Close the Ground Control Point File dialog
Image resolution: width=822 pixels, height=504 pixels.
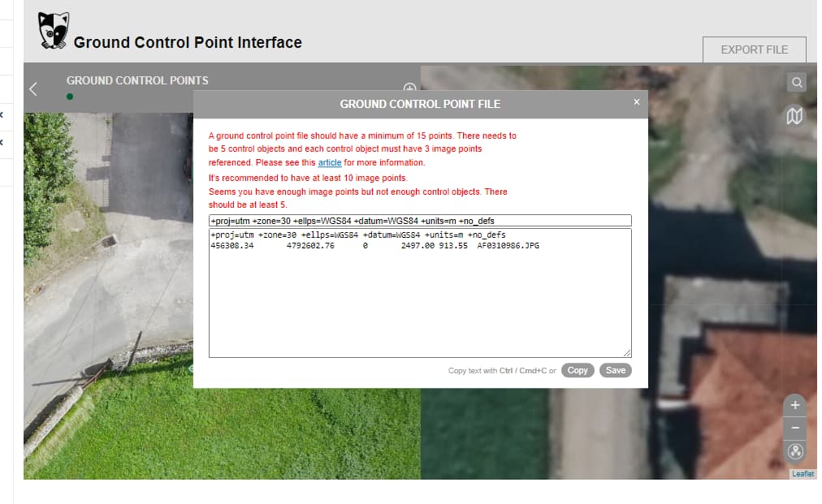636,102
